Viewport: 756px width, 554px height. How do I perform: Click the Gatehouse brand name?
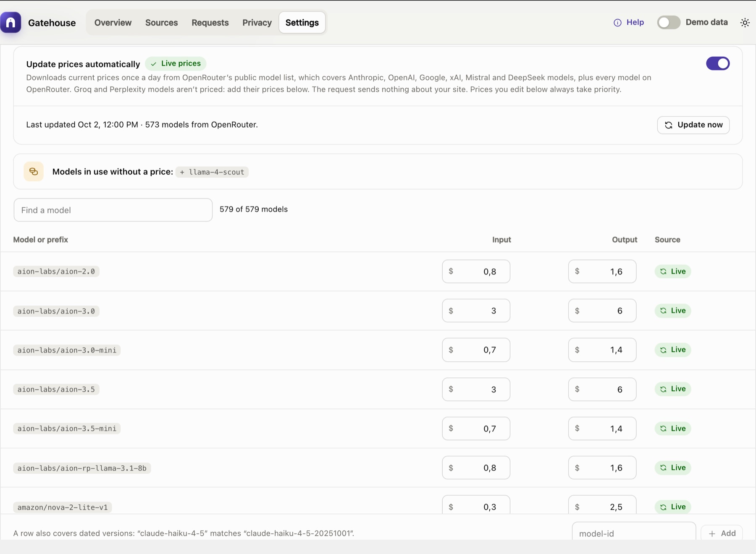pos(52,23)
